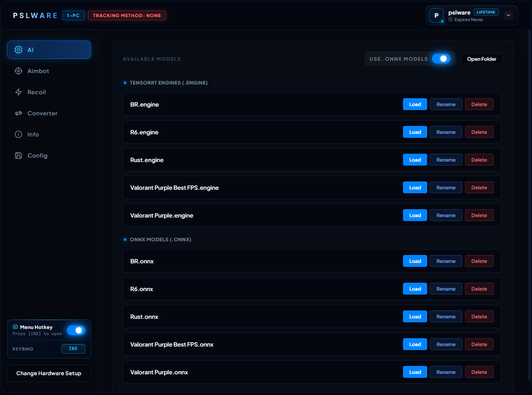Load the BR.onnx model
The width and height of the screenshot is (532, 395).
(x=415, y=261)
